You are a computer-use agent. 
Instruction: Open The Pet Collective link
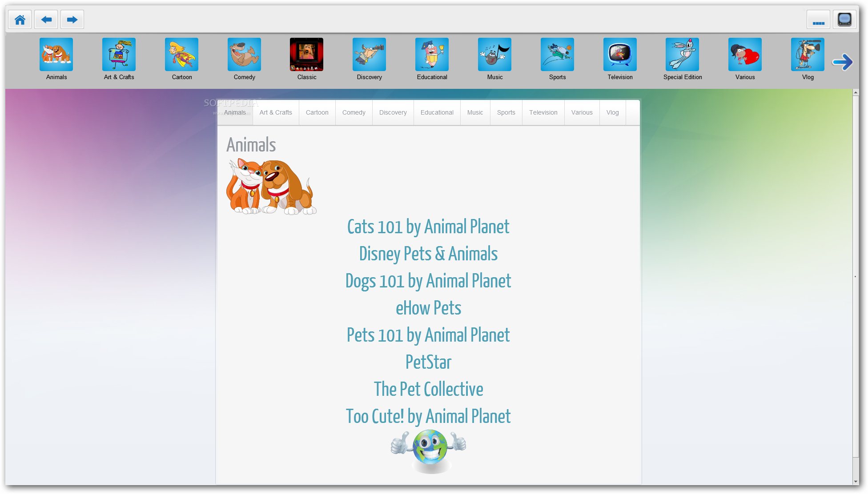[x=428, y=390]
